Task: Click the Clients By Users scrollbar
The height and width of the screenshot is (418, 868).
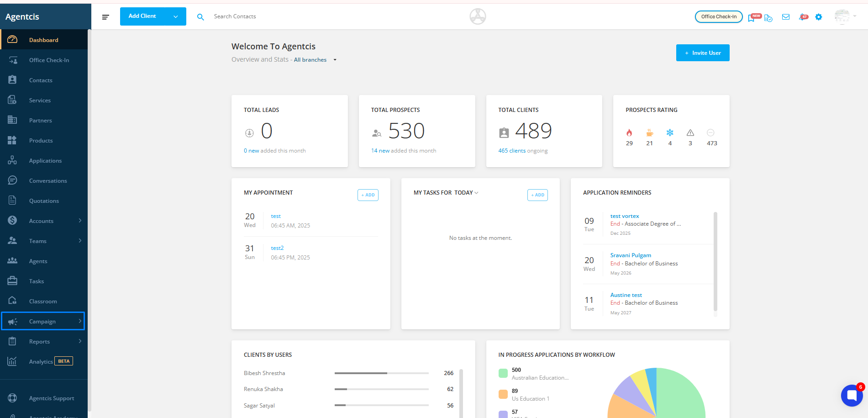Action: (x=461, y=393)
